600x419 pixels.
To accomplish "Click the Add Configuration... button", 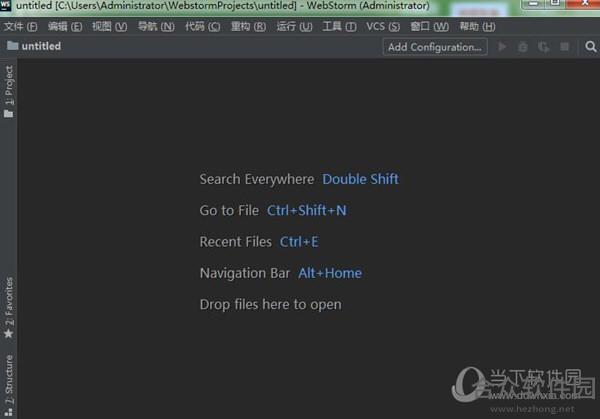I will (x=435, y=47).
